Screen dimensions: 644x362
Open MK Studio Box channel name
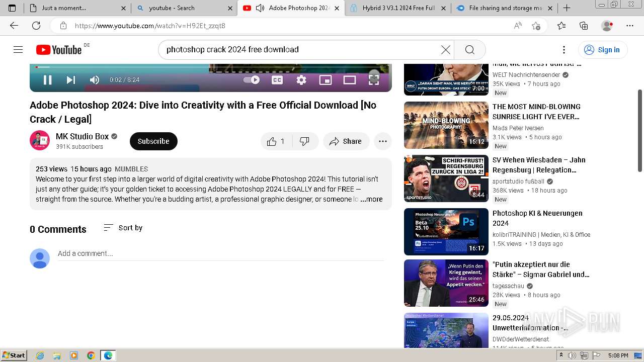tap(82, 136)
